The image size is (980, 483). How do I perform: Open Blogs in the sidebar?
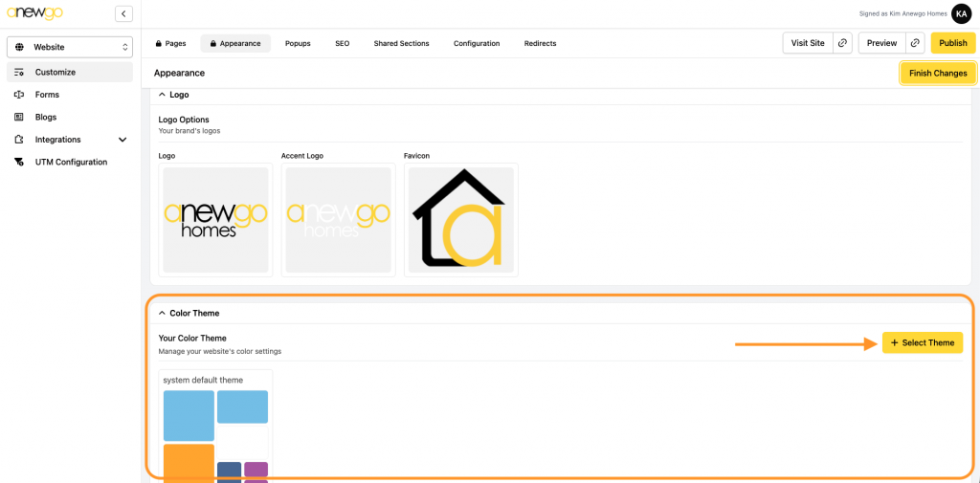[x=45, y=117]
